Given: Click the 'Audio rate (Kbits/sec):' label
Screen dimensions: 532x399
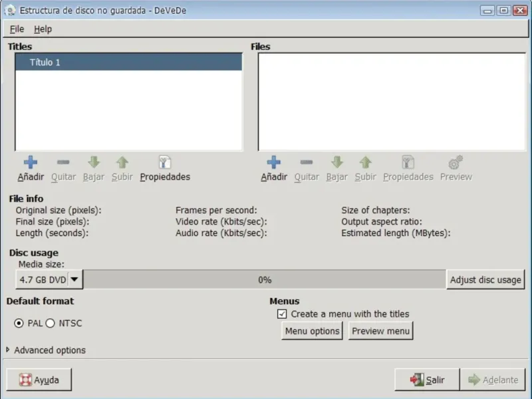Looking at the screenshot, I should [221, 233].
